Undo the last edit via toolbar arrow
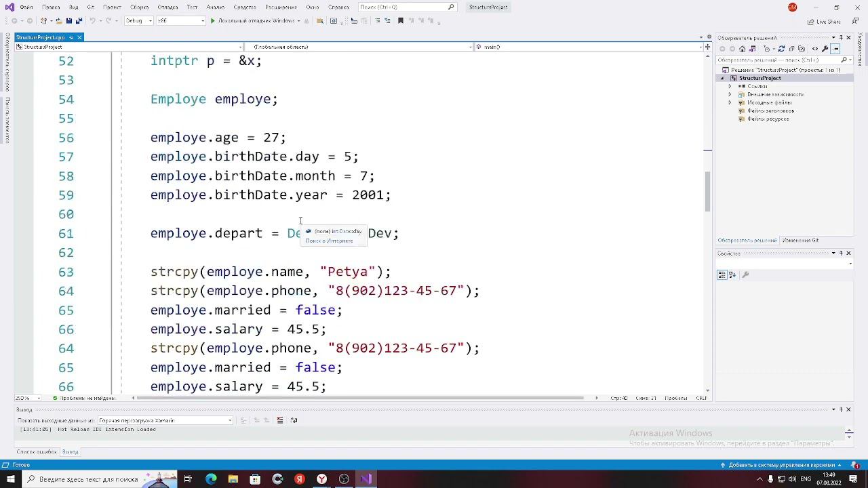This screenshot has height=488, width=868. pos(92,21)
